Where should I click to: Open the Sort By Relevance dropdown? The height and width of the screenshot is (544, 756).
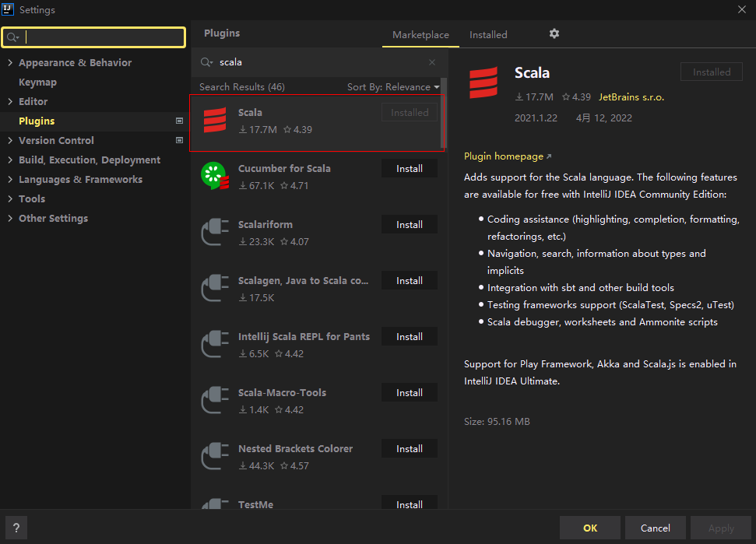393,86
